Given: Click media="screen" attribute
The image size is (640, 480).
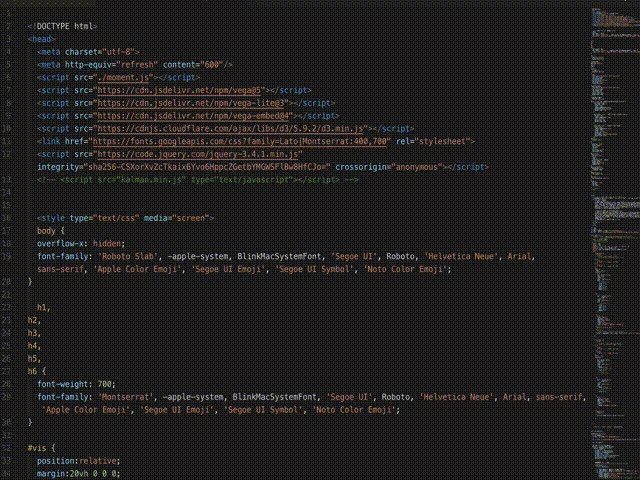Looking at the screenshot, I should [x=176, y=218].
